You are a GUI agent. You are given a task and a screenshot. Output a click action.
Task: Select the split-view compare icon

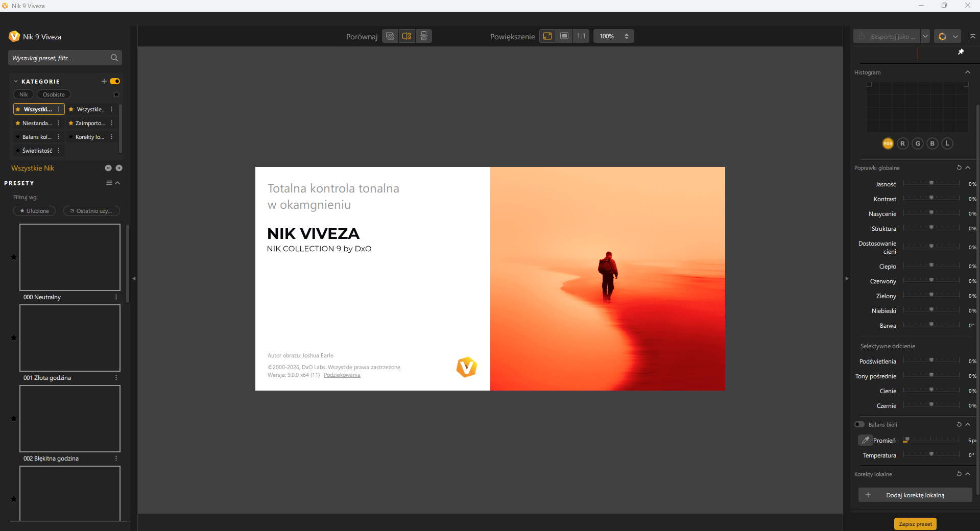(x=407, y=36)
